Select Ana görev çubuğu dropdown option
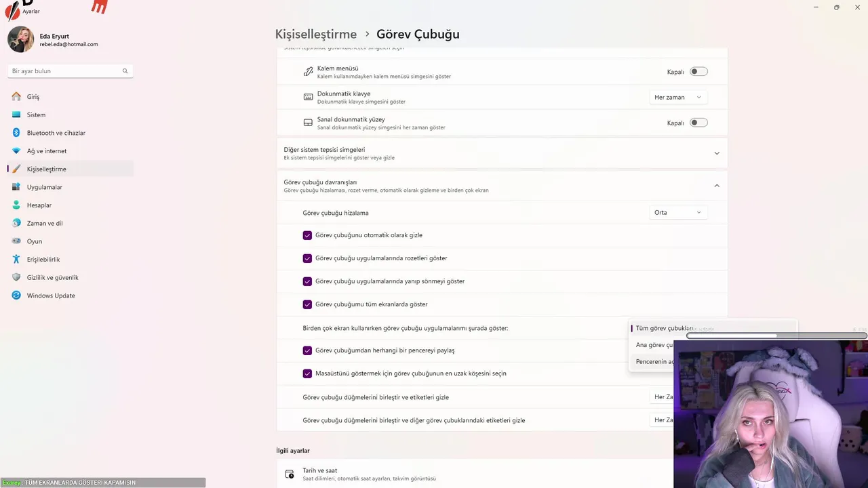This screenshot has height=488, width=868. coord(654,345)
